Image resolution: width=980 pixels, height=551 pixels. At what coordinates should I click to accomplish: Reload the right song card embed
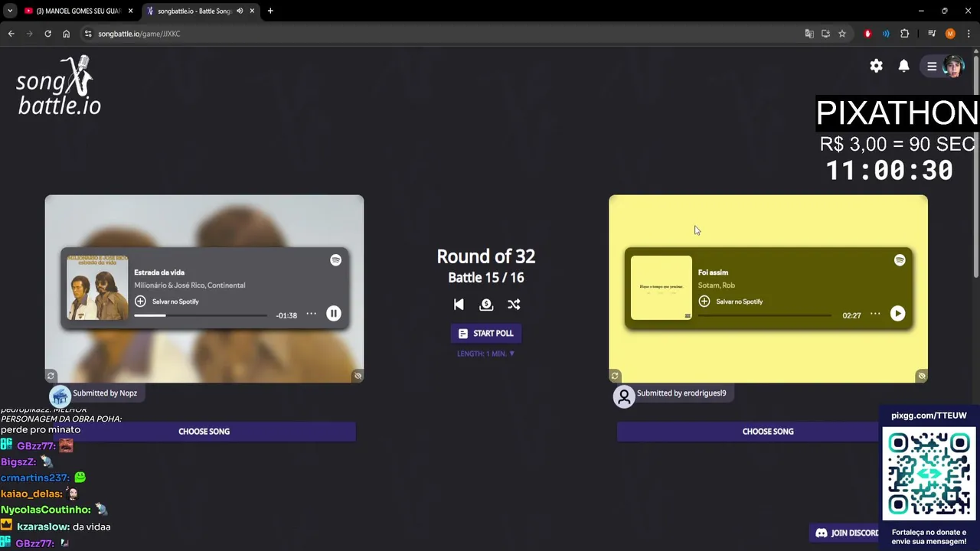pyautogui.click(x=615, y=376)
